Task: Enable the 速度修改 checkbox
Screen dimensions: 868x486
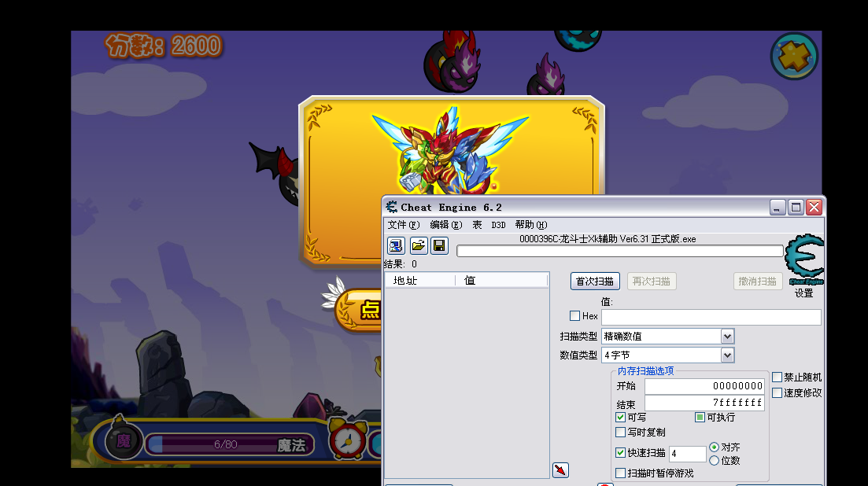Action: point(778,393)
